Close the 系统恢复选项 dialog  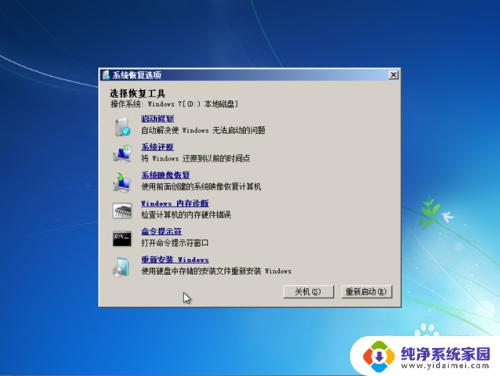click(393, 75)
